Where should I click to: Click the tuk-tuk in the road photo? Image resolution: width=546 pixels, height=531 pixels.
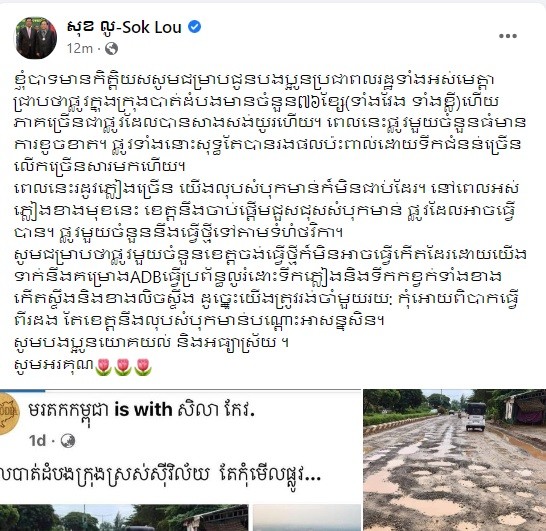click(475, 417)
